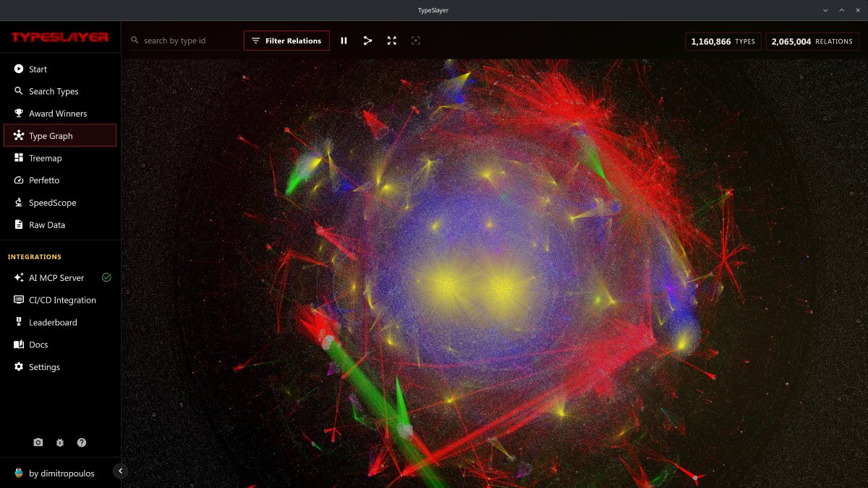Click the 'by dimitropoulos' author link
The width and height of the screenshot is (868, 488).
(x=54, y=474)
